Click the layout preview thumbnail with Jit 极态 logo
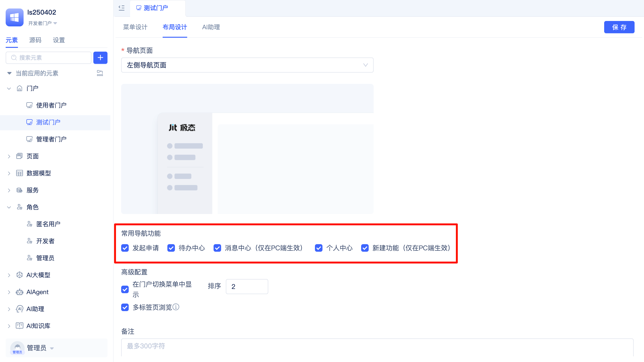Screen dimensions: 644x362 point(247,149)
